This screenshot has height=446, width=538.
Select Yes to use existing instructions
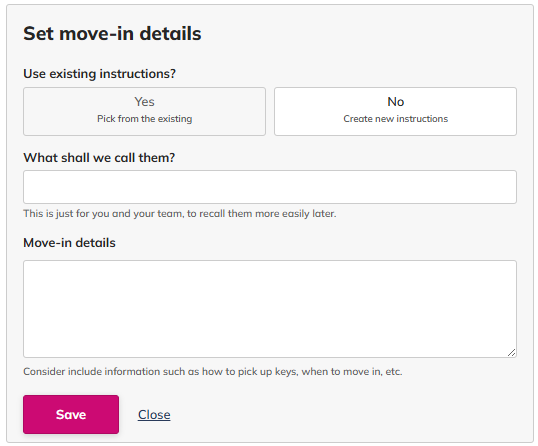pos(144,112)
